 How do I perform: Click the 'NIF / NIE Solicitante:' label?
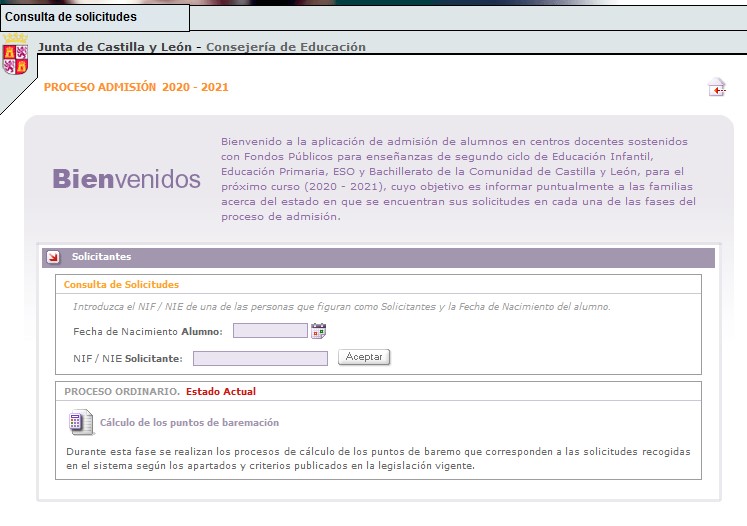[x=128, y=359]
